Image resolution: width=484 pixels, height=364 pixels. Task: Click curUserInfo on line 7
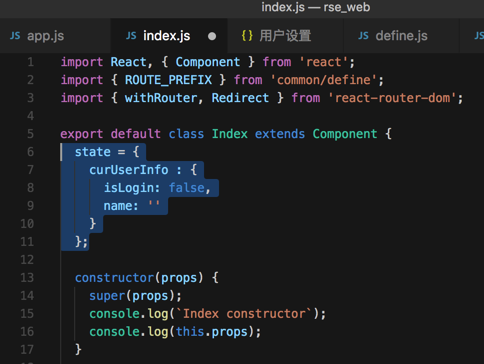tap(129, 170)
